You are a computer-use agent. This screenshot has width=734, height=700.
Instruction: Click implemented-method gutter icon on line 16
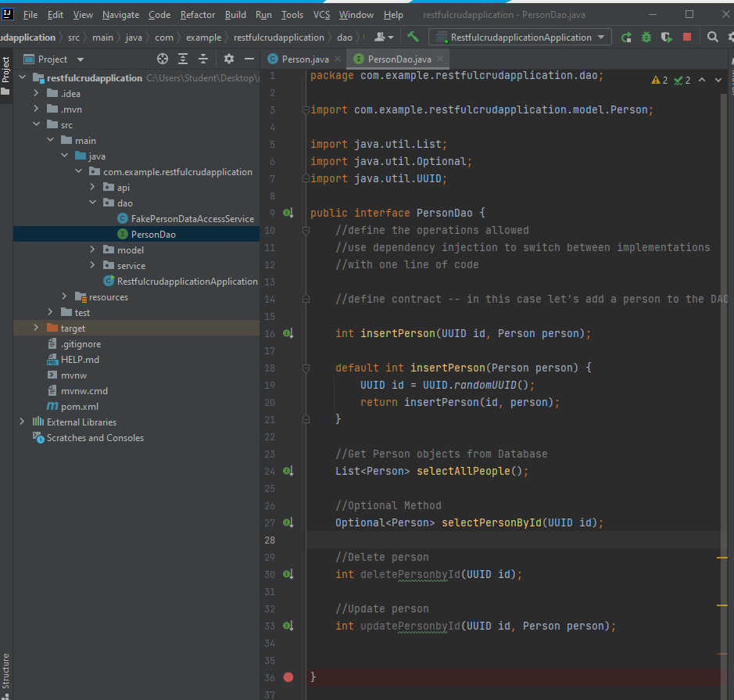click(x=288, y=333)
